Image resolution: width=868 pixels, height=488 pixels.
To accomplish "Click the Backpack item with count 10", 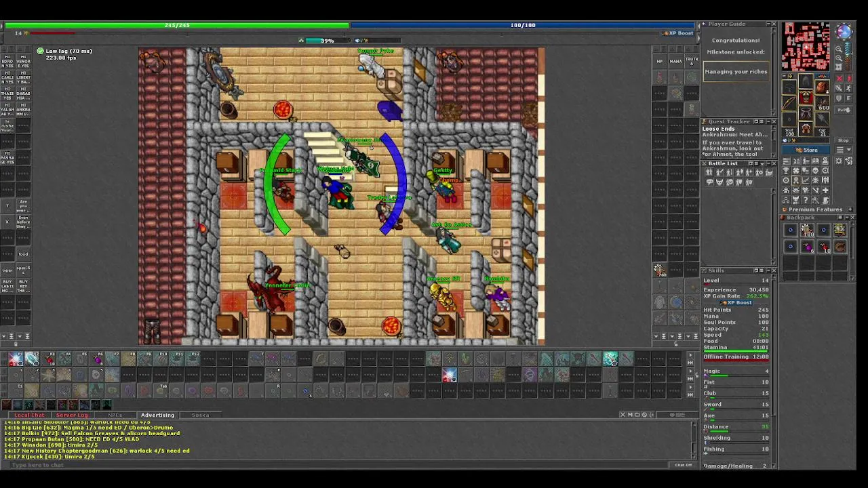I will point(824,246).
